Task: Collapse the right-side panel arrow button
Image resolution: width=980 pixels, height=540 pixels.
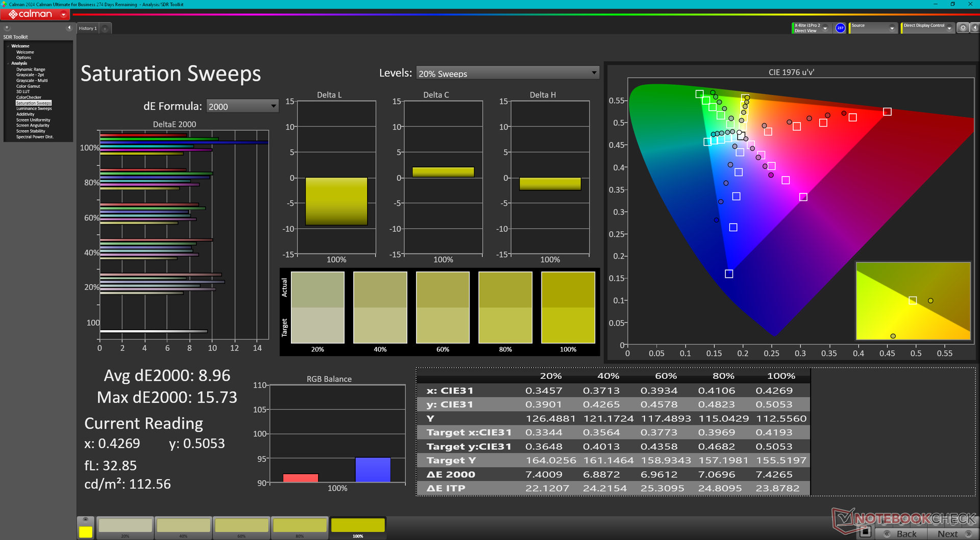Action: pos(974,28)
